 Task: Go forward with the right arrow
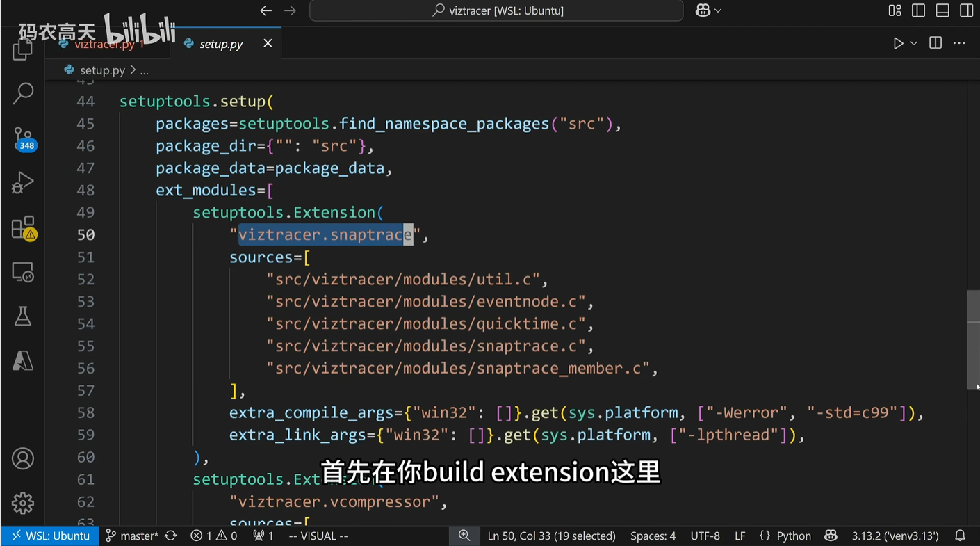coord(291,10)
